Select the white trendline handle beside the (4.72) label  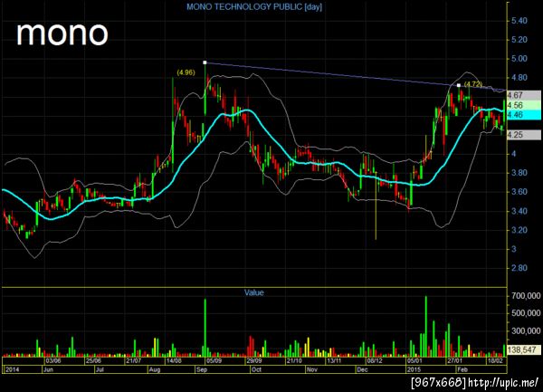[x=459, y=85]
